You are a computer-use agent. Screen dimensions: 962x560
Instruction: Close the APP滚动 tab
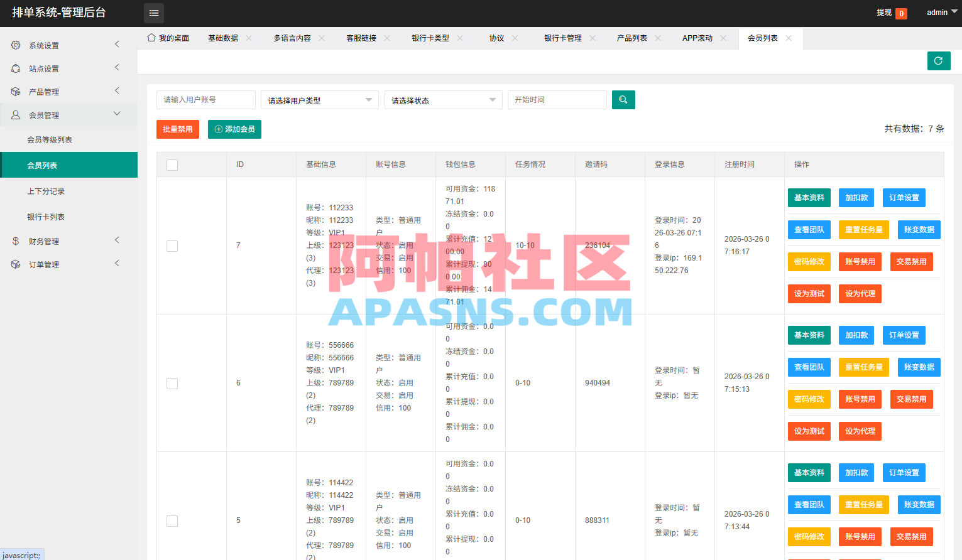pos(723,38)
